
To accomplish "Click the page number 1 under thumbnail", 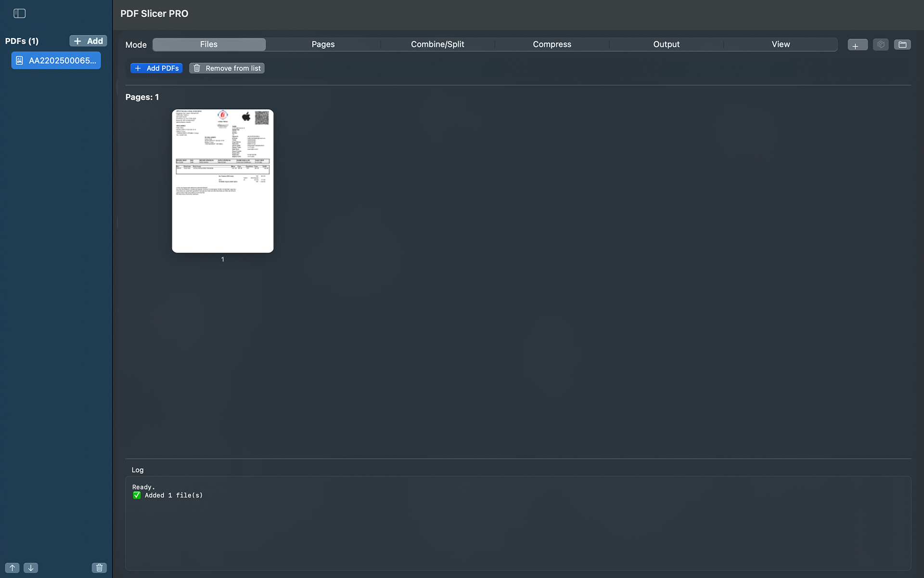I will tap(223, 259).
